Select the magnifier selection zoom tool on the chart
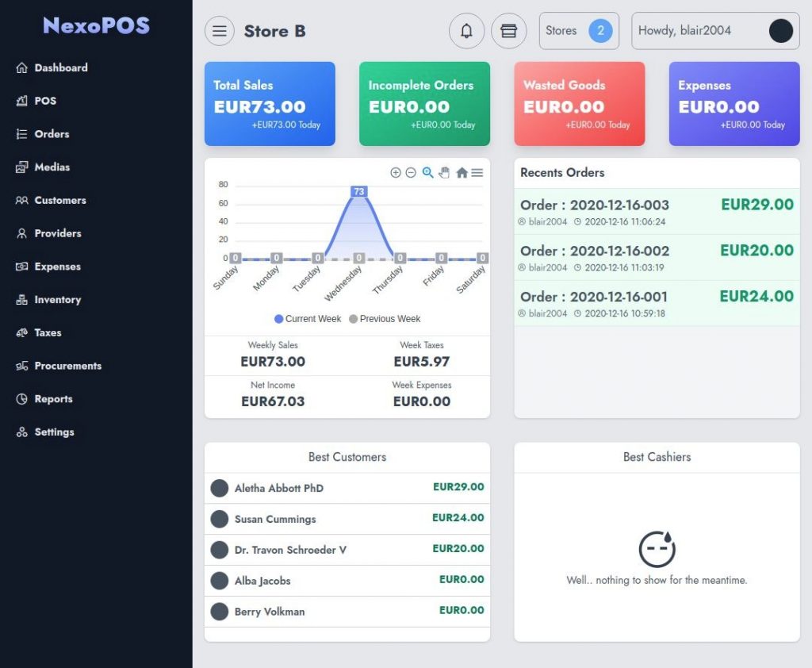This screenshot has width=812, height=668. (x=427, y=173)
